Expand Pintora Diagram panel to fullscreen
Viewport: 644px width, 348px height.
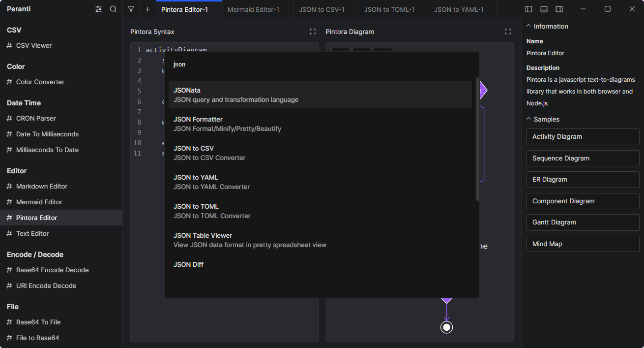pyautogui.click(x=508, y=32)
